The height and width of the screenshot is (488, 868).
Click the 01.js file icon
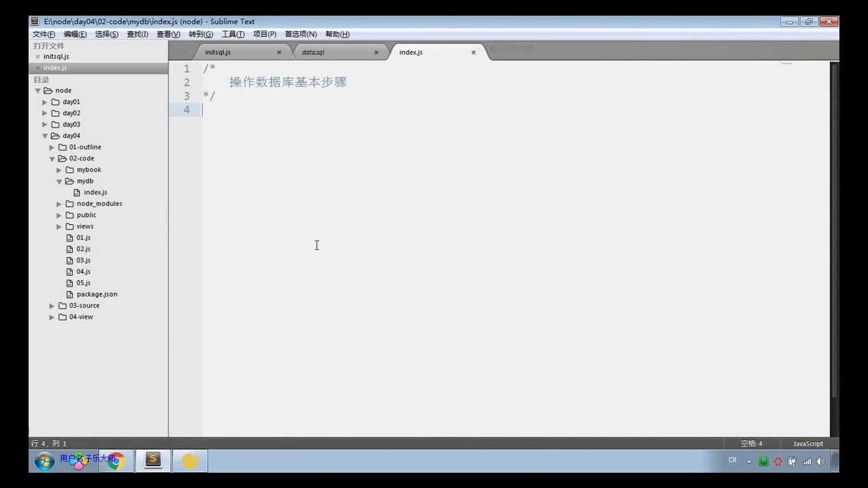pos(70,238)
